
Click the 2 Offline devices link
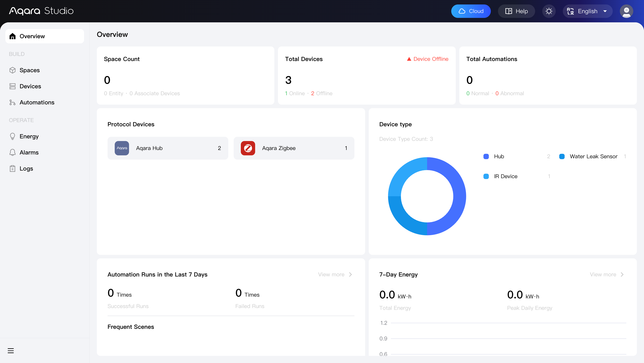tap(322, 93)
